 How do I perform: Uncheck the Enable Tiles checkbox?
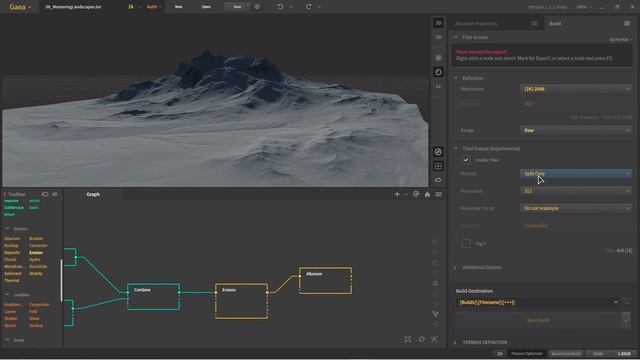(x=466, y=160)
